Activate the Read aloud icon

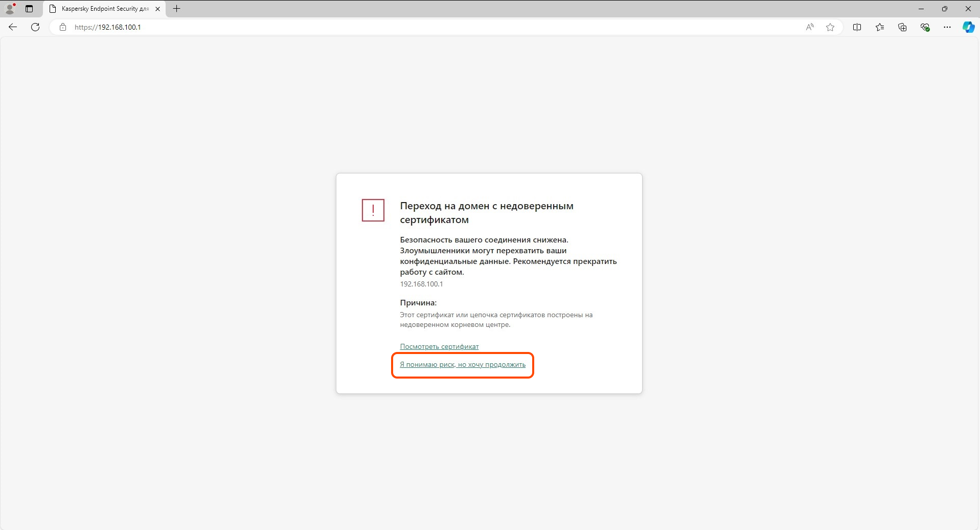(x=810, y=27)
